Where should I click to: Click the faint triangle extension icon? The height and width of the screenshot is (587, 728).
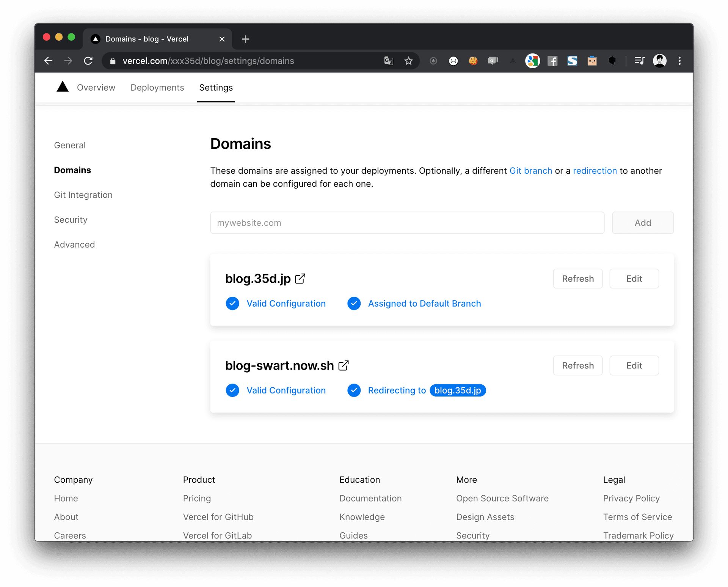tap(513, 61)
